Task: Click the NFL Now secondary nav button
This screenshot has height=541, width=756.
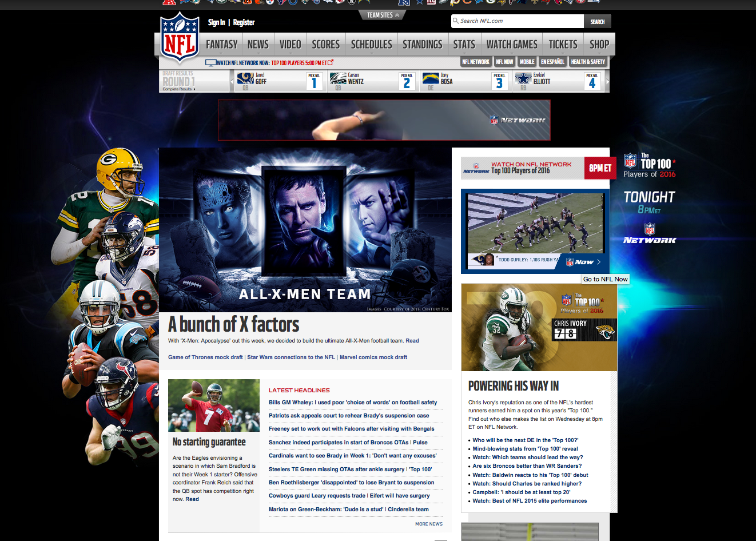Action: pyautogui.click(x=504, y=62)
